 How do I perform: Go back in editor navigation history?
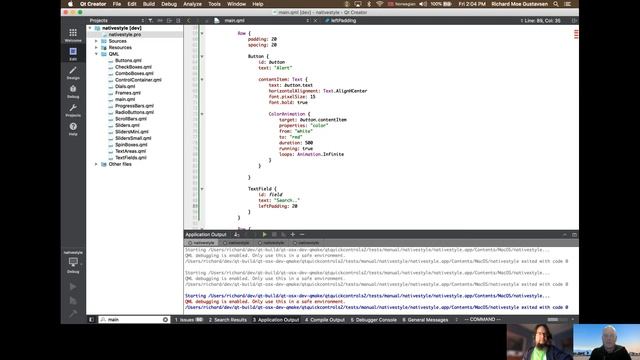point(189,20)
